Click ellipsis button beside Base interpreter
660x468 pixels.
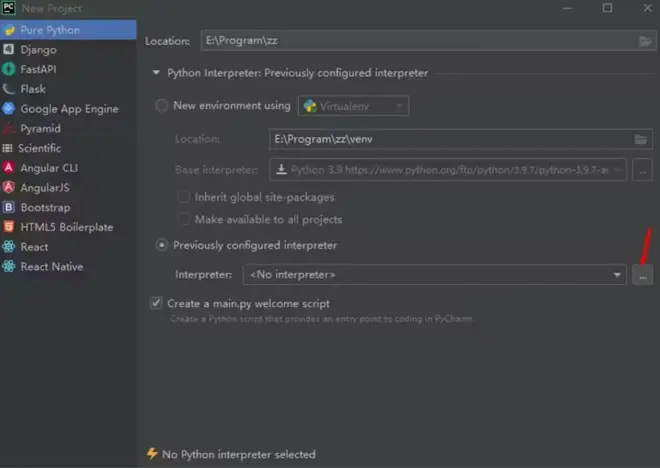[x=643, y=170]
